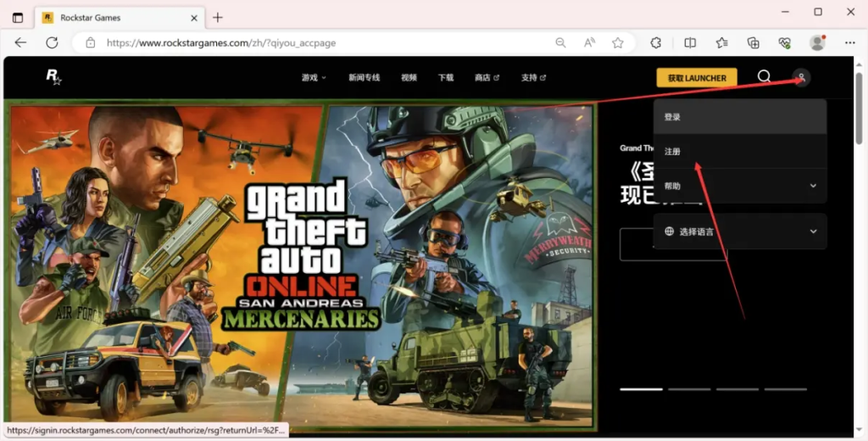
Task: Click the browser back arrow
Action: pyautogui.click(x=20, y=42)
